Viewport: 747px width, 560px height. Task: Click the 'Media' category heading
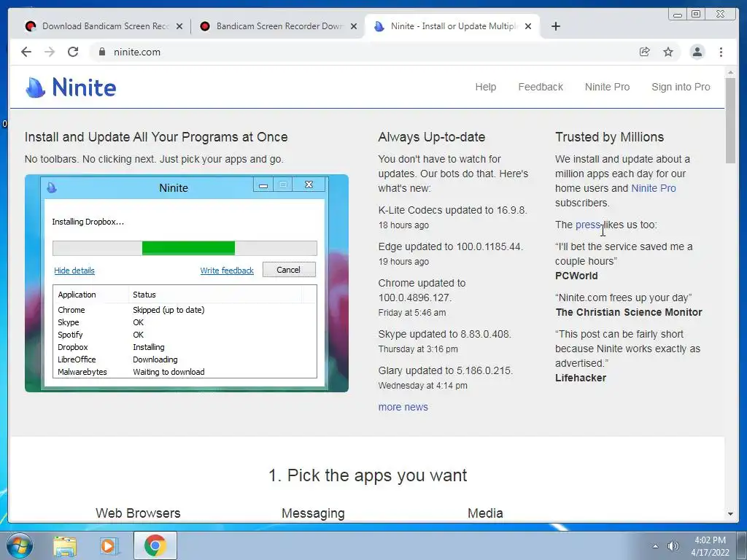point(485,513)
